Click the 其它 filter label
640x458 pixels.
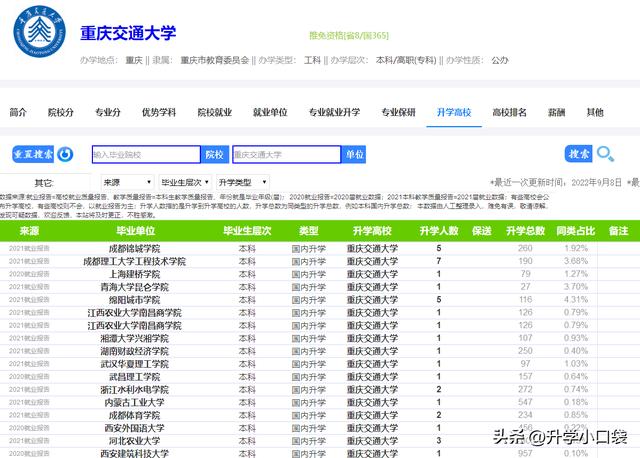click(x=44, y=183)
